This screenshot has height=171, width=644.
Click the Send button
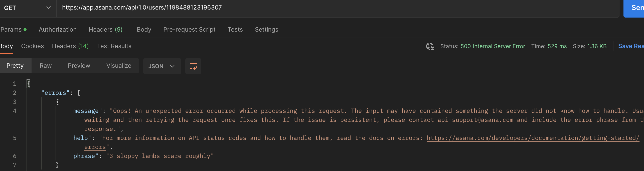tap(635, 8)
